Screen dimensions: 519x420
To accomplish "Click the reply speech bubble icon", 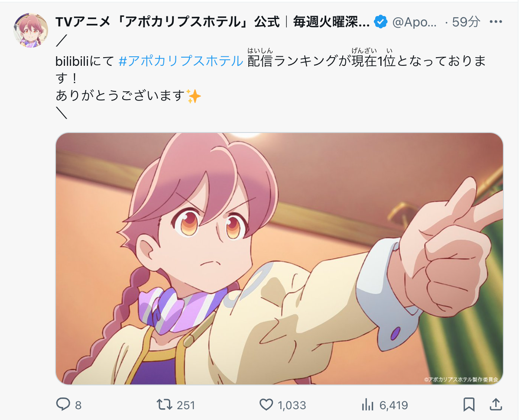I will tap(63, 404).
